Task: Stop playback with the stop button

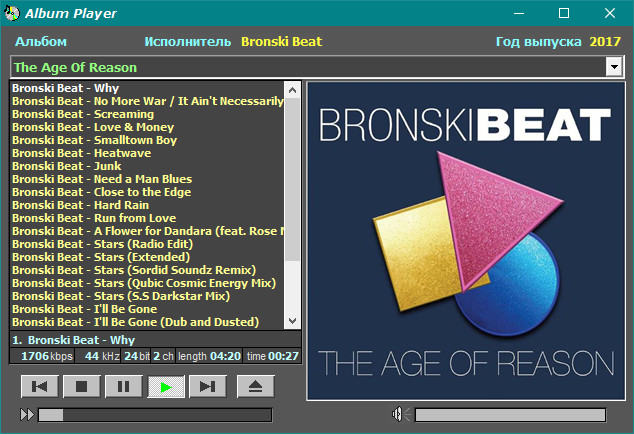Action: (x=82, y=387)
